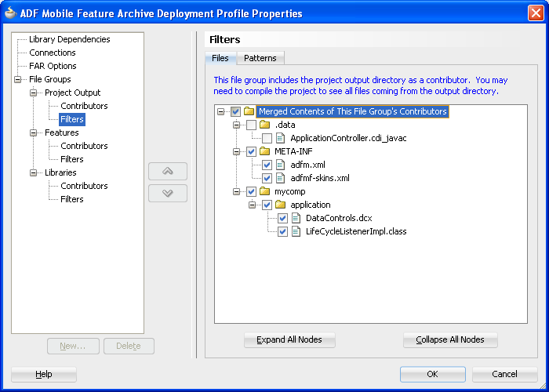The image size is (549, 392).
Task: Toggle the Merged Contents root checkbox
Action: click(x=235, y=112)
